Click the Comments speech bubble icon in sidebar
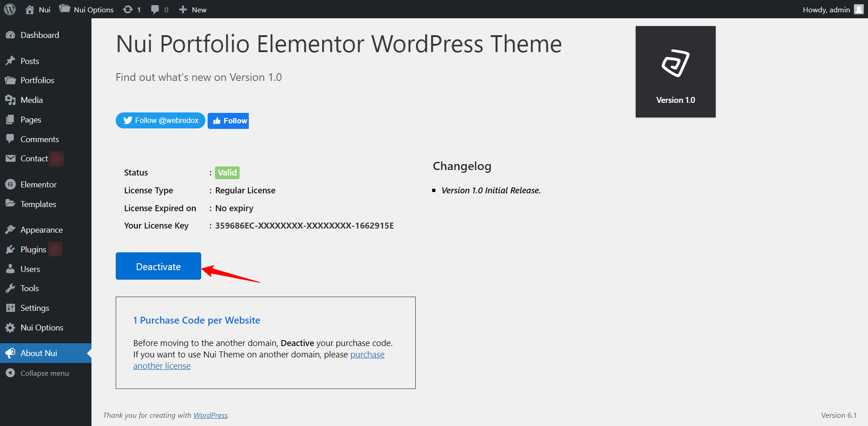Viewport: 868px width, 426px height. pyautogui.click(x=10, y=139)
